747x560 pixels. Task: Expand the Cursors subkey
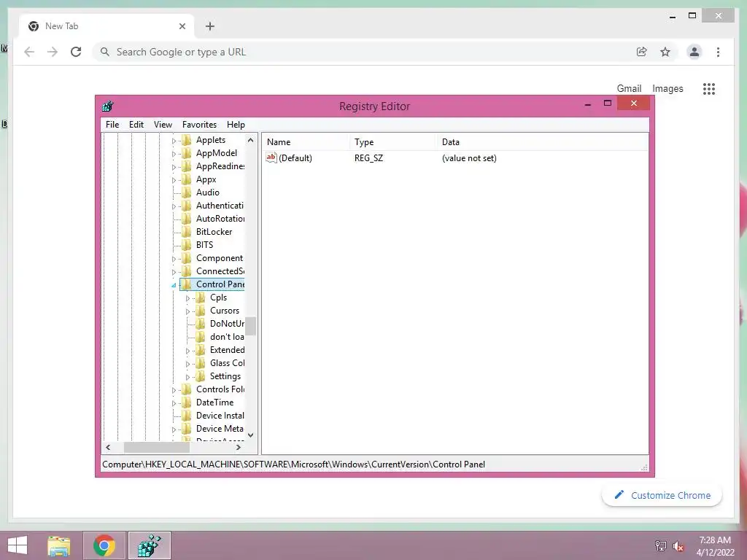coord(187,311)
